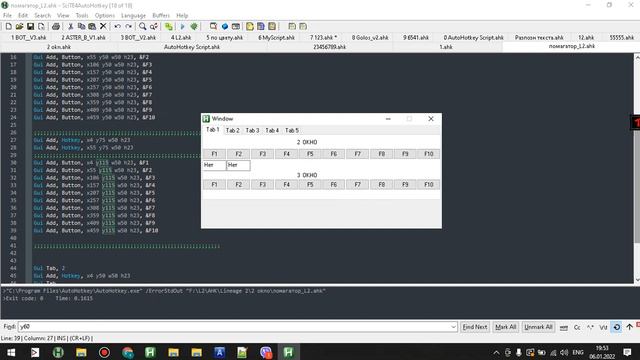Screen dimensions: 640x360
Task: Open the Options menu
Action: click(105, 15)
